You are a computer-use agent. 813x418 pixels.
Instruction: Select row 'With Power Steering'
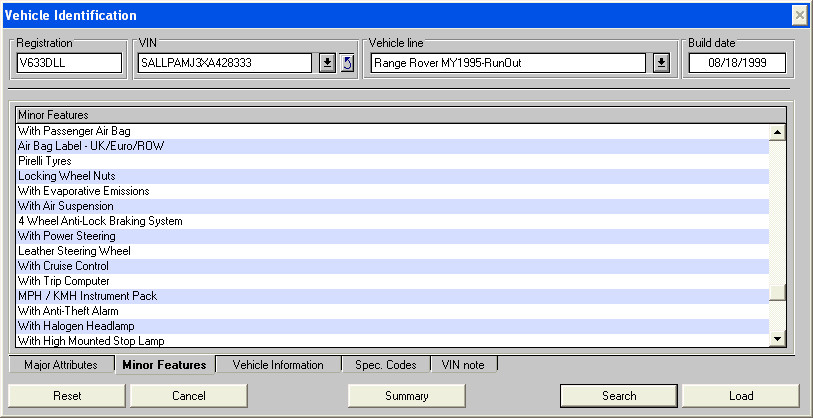393,236
